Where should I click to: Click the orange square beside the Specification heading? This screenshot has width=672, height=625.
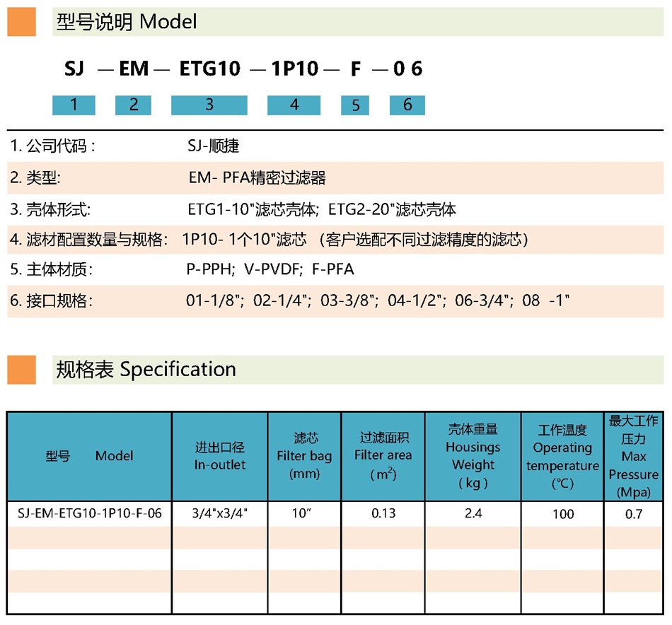pyautogui.click(x=21, y=369)
